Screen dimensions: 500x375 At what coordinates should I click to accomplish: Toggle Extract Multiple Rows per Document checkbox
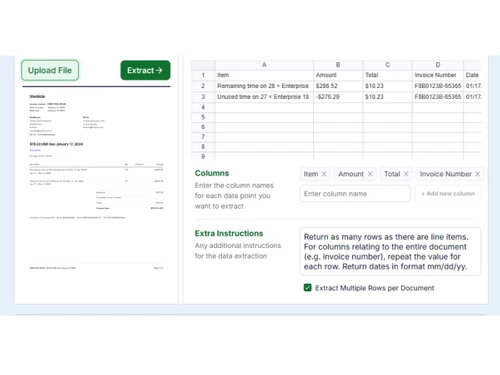tap(307, 288)
